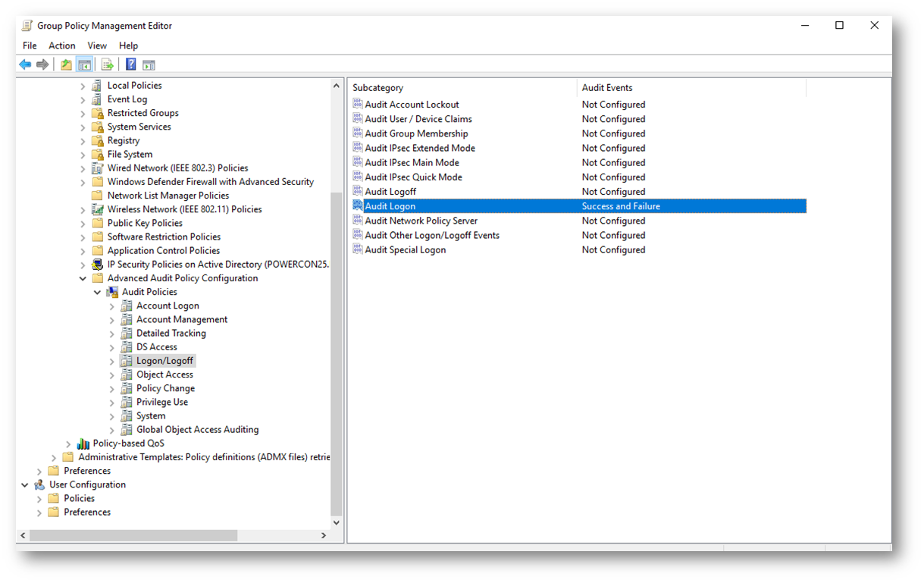Collapse the User Configuration node
This screenshot has width=924, height=583.
coord(25,485)
